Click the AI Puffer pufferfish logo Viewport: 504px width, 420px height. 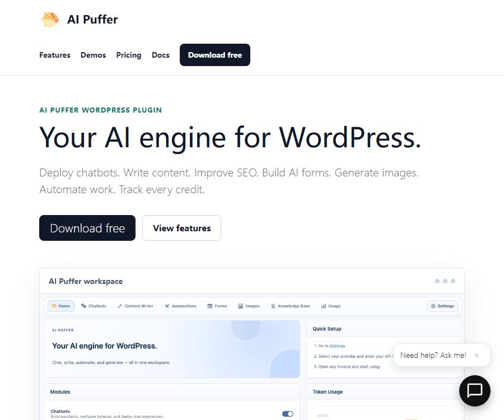[x=50, y=19]
